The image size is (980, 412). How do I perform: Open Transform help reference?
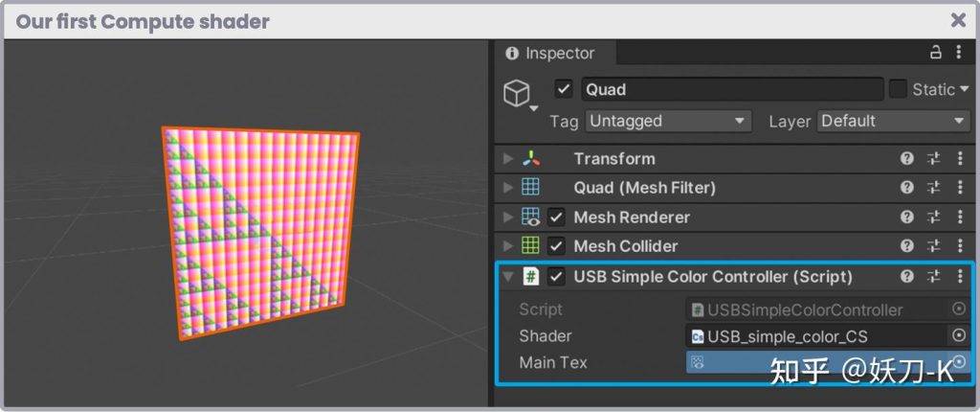click(x=907, y=159)
